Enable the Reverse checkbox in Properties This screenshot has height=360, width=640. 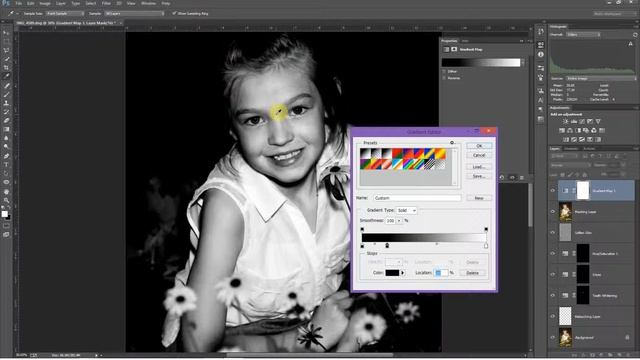[x=444, y=78]
